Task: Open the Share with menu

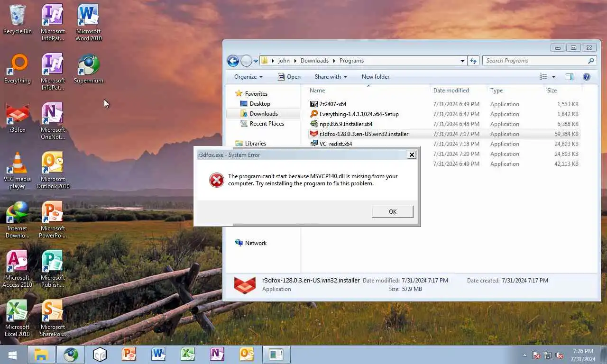Action: tap(331, 77)
